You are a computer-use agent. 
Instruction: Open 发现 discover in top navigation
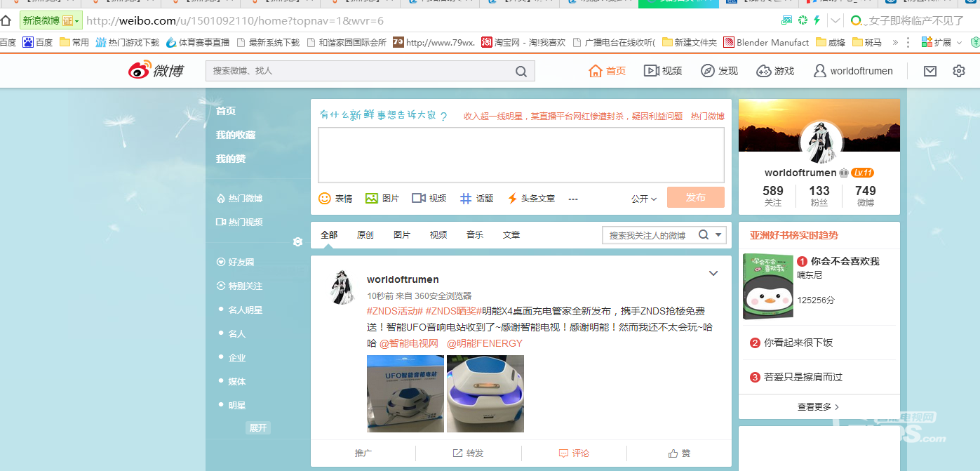pyautogui.click(x=719, y=71)
